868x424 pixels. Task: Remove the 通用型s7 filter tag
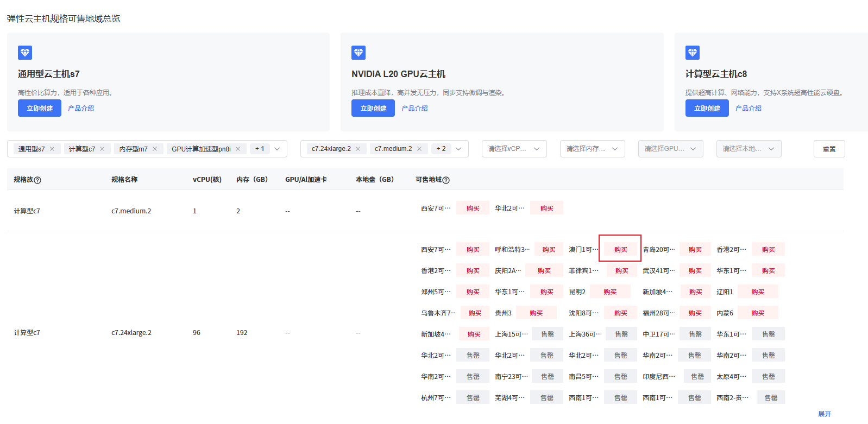52,149
